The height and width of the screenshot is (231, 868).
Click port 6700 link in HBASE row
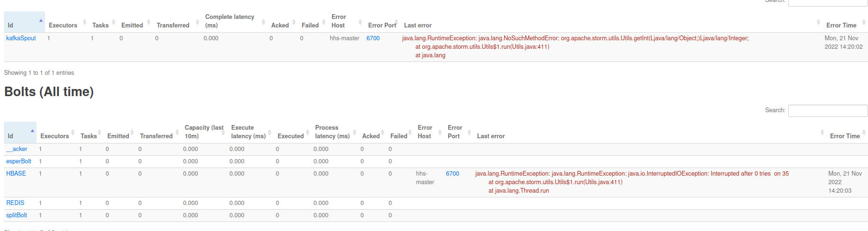click(452, 174)
